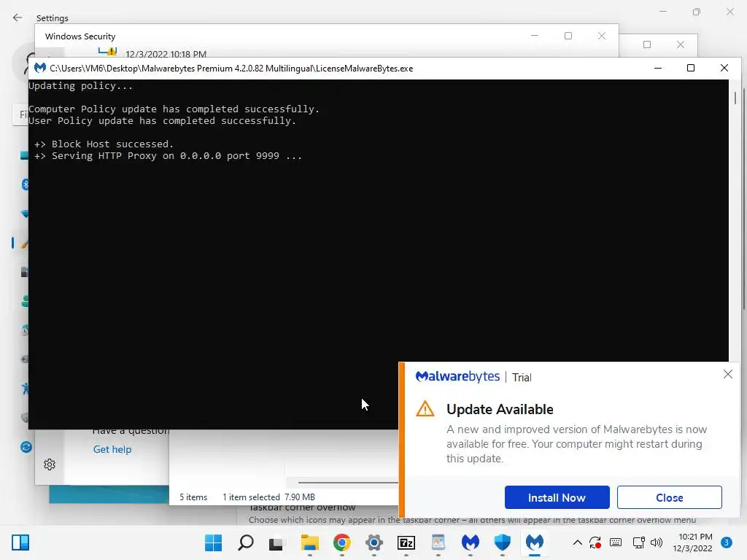
Task: Minimize the Windows Security window
Action: click(x=535, y=36)
